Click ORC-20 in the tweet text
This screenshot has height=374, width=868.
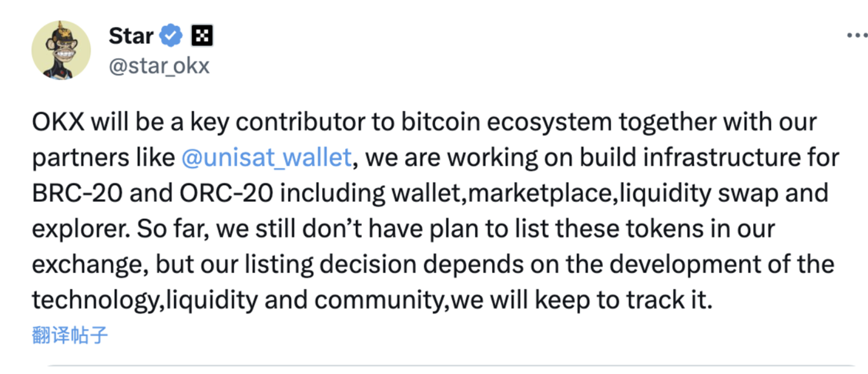[x=226, y=193]
